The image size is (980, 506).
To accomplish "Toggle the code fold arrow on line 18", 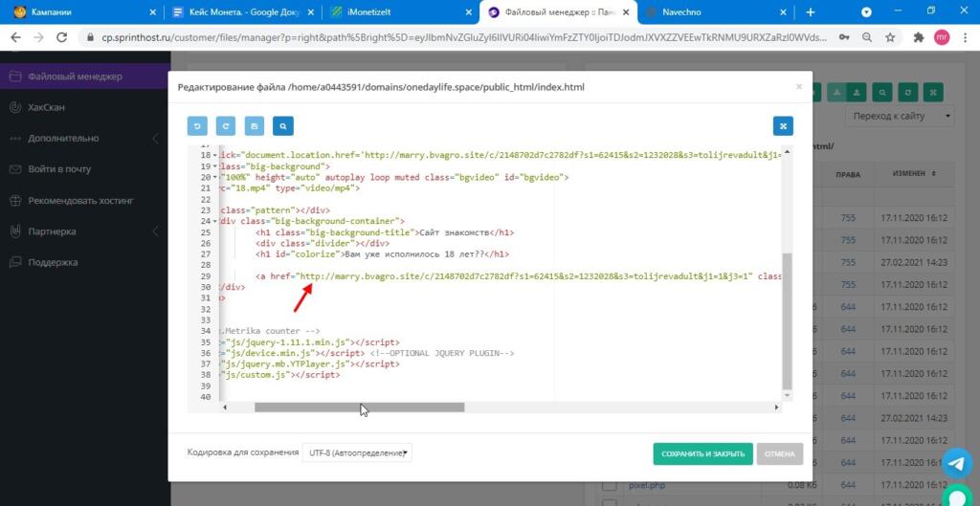I will click(x=216, y=155).
